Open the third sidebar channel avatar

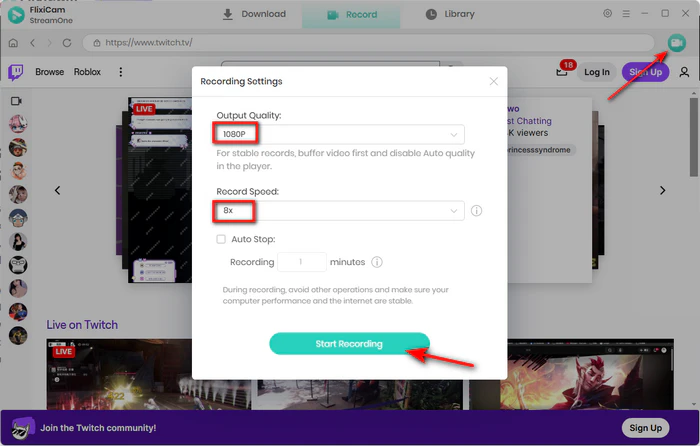18,171
